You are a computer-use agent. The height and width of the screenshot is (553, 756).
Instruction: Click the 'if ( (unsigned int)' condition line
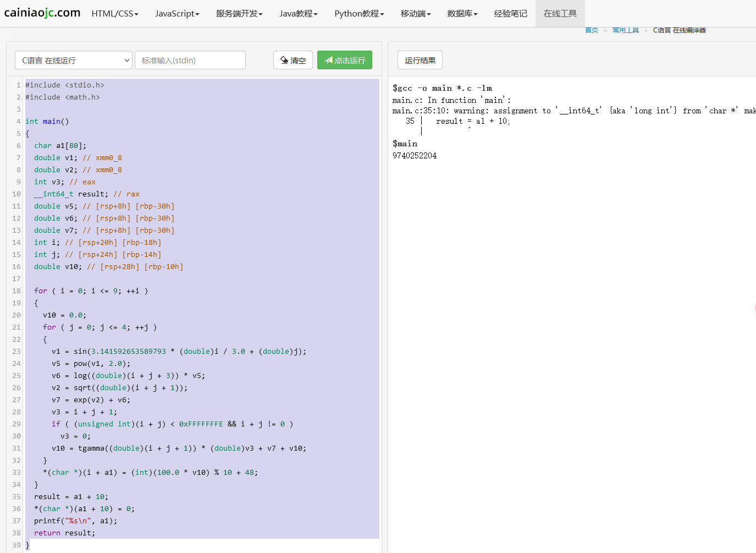point(173,424)
